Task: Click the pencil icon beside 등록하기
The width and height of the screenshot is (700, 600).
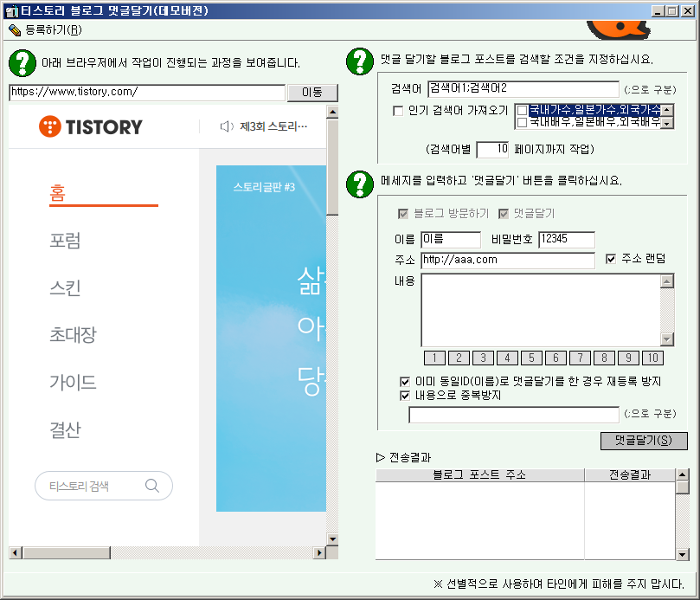Action: 15,29
